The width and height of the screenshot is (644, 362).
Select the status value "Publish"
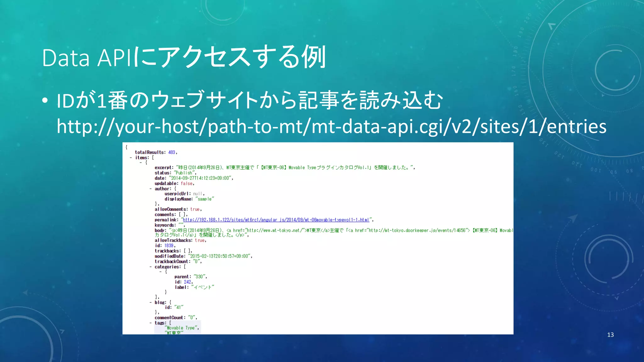point(185,173)
